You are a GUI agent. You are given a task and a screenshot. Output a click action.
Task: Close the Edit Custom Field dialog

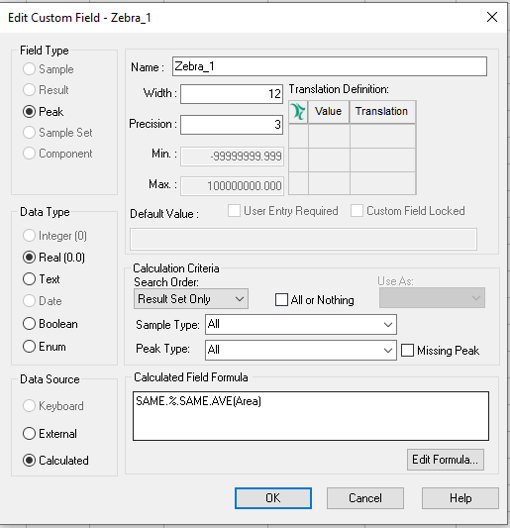(492, 17)
